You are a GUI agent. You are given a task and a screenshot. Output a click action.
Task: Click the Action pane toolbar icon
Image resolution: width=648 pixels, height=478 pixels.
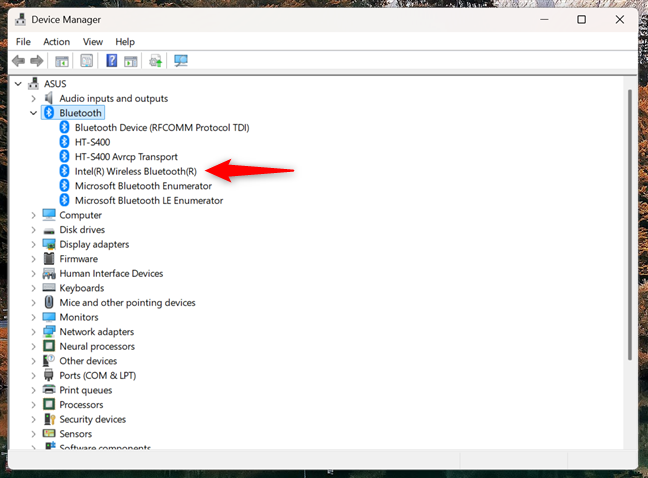click(x=131, y=61)
